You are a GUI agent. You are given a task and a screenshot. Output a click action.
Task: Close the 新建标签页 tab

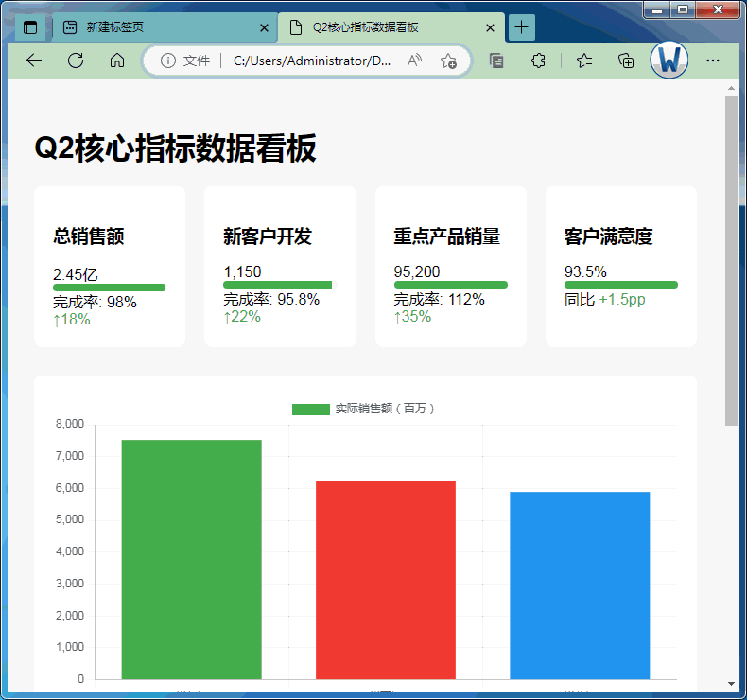[264, 28]
